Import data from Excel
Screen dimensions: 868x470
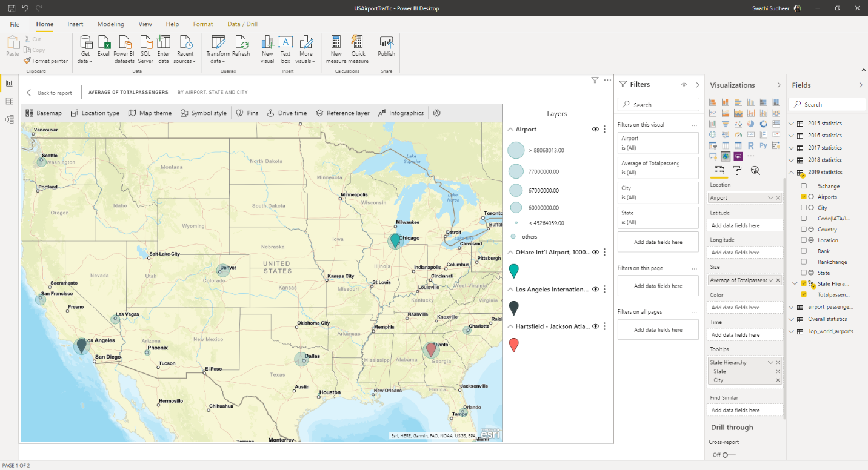coord(104,46)
